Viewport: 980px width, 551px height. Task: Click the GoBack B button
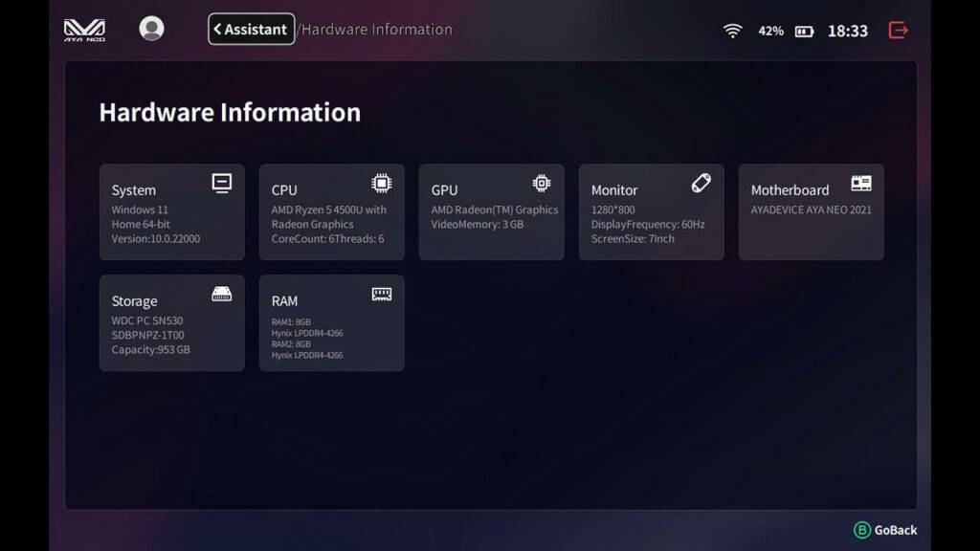tap(885, 530)
